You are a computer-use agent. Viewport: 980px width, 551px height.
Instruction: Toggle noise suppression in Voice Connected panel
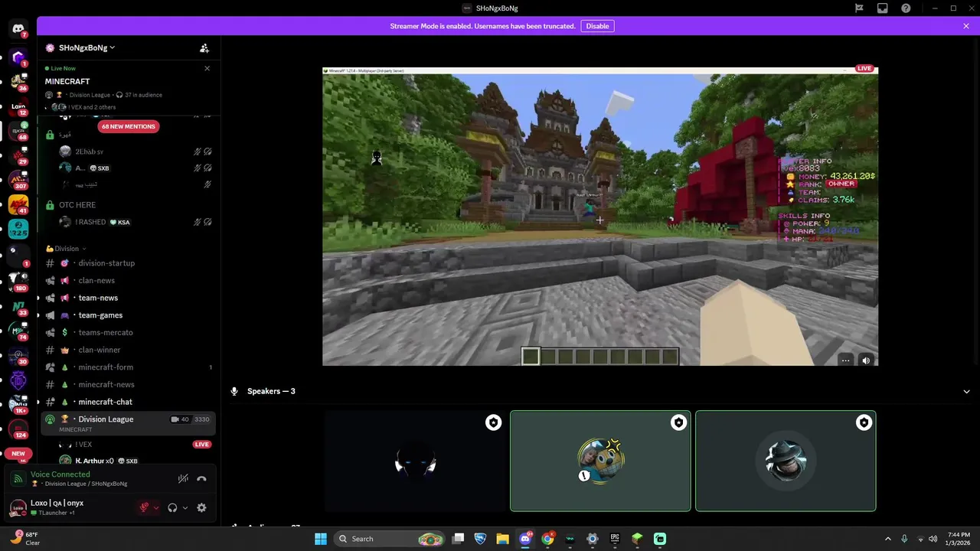tap(183, 479)
